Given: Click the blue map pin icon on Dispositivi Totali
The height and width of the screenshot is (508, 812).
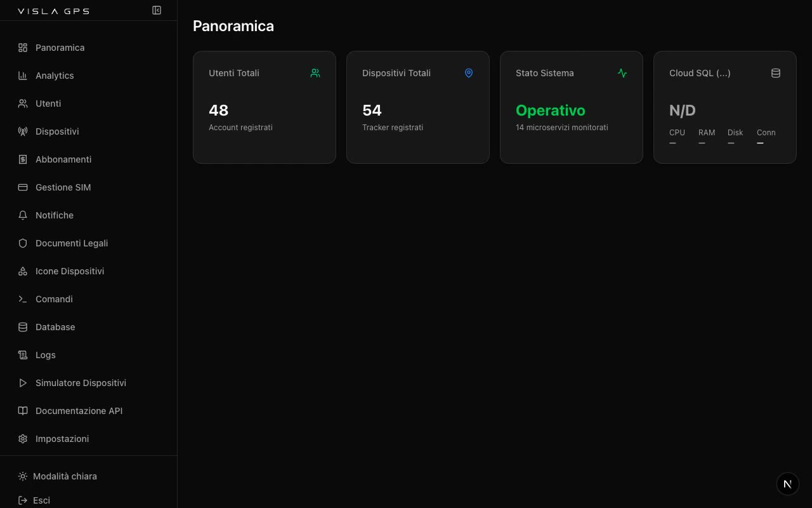Looking at the screenshot, I should click(469, 73).
